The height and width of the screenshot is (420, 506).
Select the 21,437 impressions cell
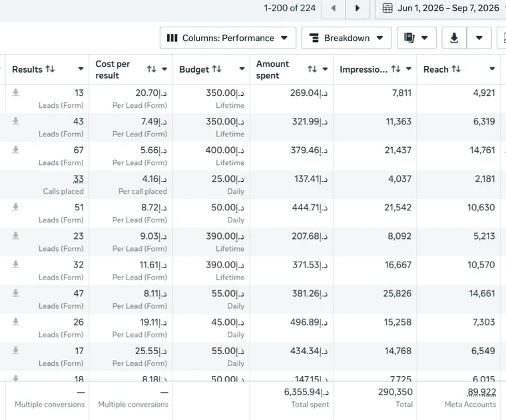375,156
